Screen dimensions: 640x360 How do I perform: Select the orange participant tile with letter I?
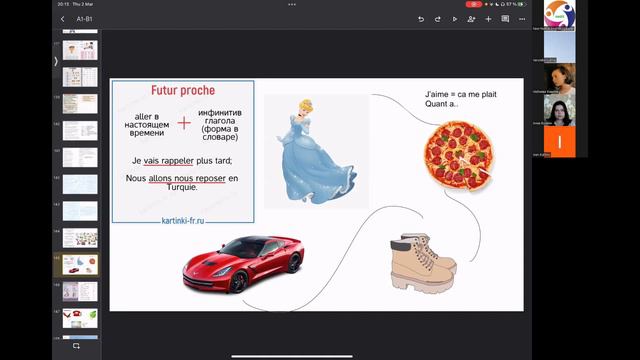(560, 142)
